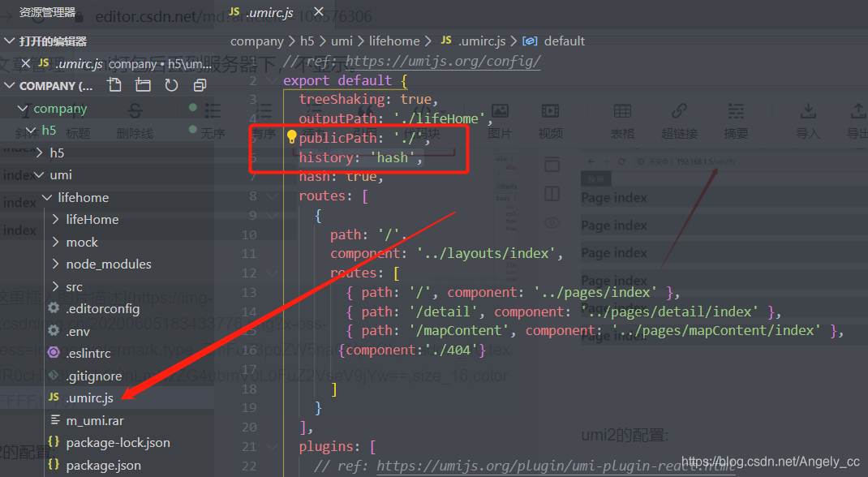Click the 图片 image icon in background CSDN editor

pyautogui.click(x=500, y=110)
